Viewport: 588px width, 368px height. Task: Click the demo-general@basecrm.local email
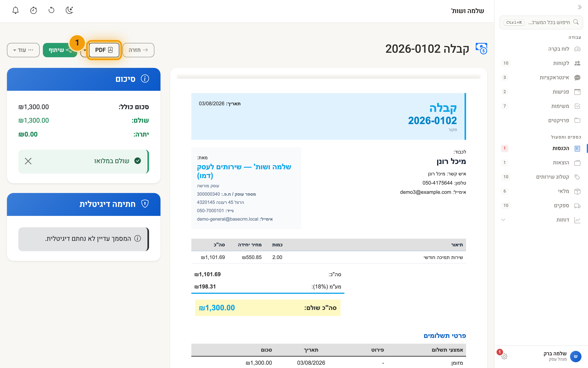coord(227,219)
